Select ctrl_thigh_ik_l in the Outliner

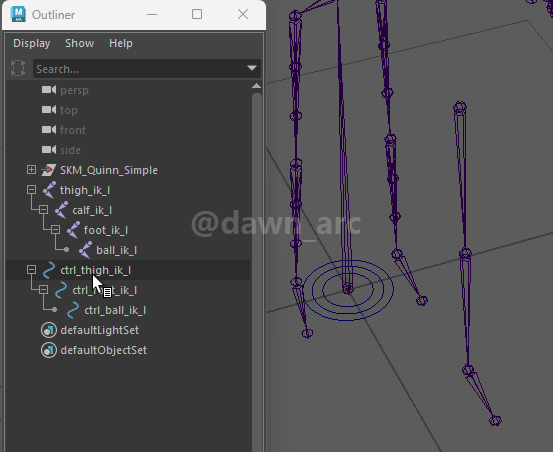click(x=96, y=270)
